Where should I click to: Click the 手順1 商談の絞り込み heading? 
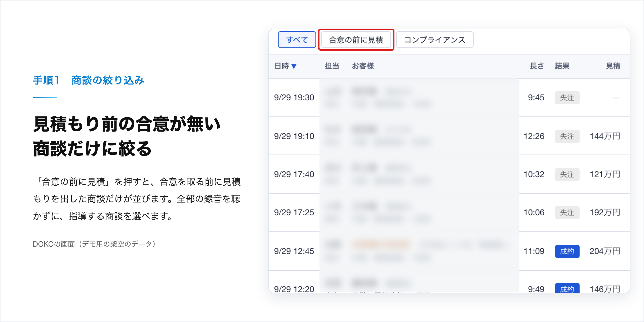(89, 80)
